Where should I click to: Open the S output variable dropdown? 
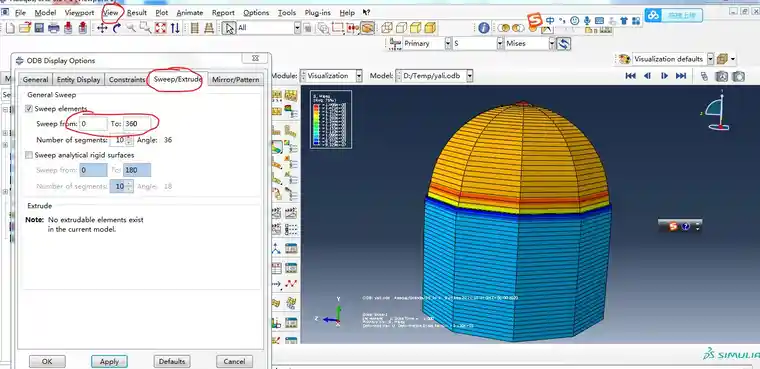pos(500,44)
